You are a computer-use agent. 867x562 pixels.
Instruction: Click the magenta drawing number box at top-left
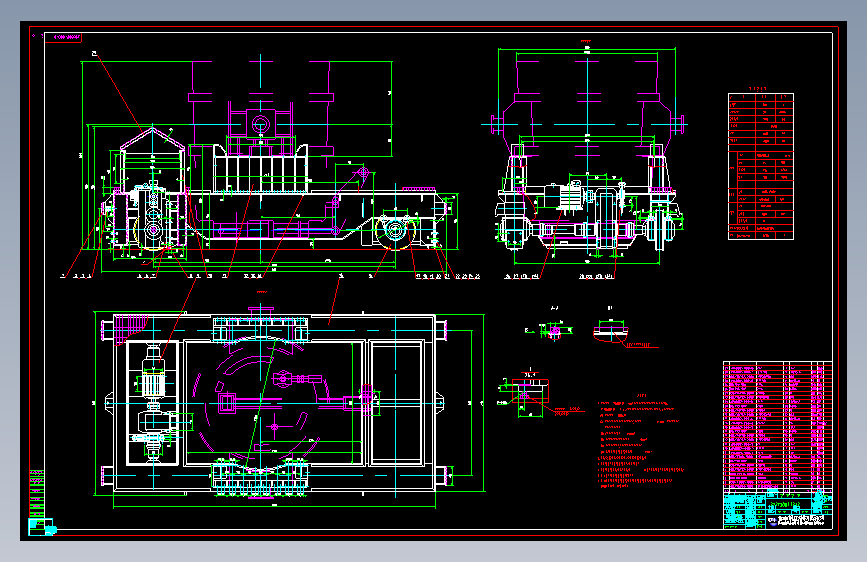click(63, 38)
